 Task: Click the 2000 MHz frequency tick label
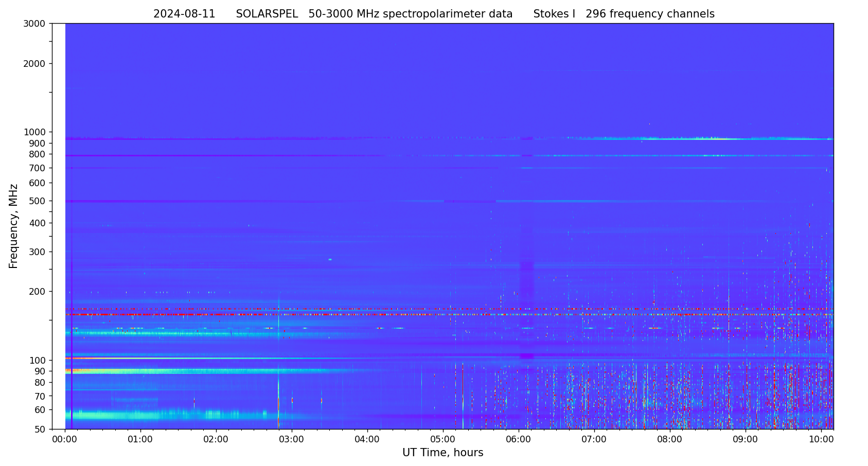tap(35, 64)
